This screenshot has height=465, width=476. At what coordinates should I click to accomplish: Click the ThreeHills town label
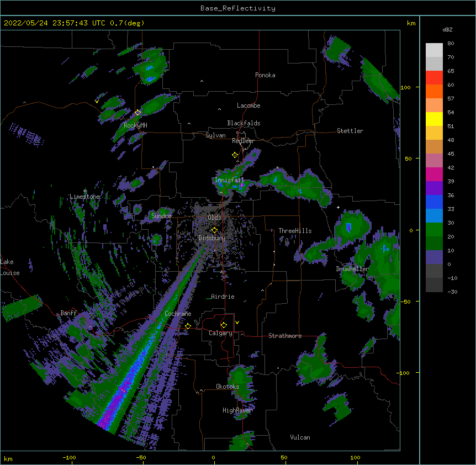point(295,231)
